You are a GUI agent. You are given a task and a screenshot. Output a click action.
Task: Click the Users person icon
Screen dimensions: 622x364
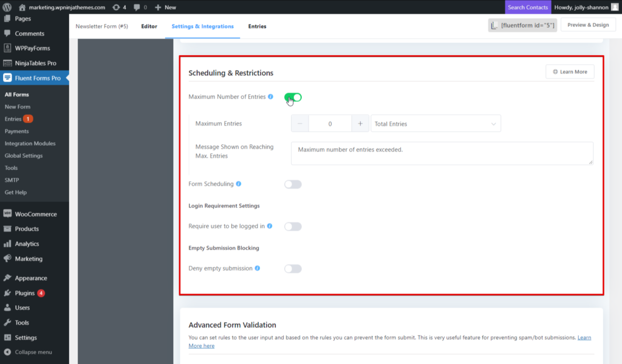(x=7, y=308)
